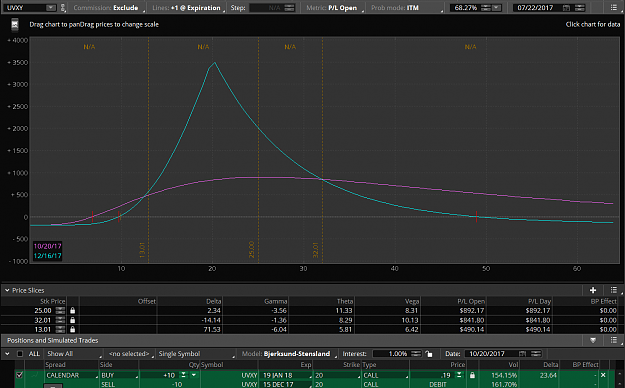Open the <no selected> dropdown
This screenshot has height=388, width=625.
click(131, 354)
